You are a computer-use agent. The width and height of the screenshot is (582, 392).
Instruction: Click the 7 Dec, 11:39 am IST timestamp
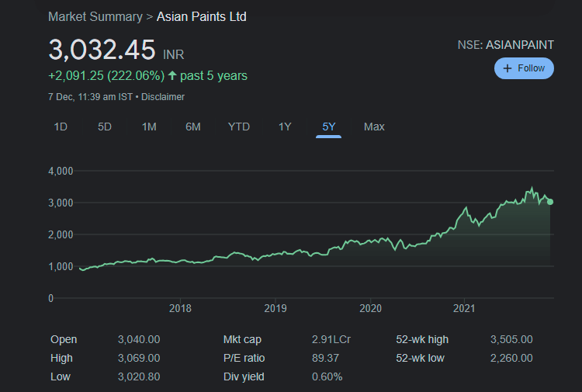pos(91,97)
